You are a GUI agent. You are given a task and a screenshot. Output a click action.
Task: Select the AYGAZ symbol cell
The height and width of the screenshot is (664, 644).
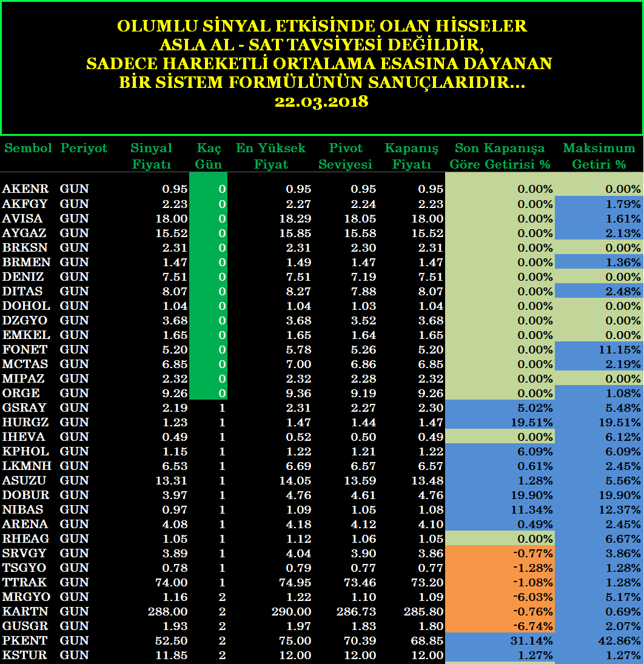tap(24, 233)
